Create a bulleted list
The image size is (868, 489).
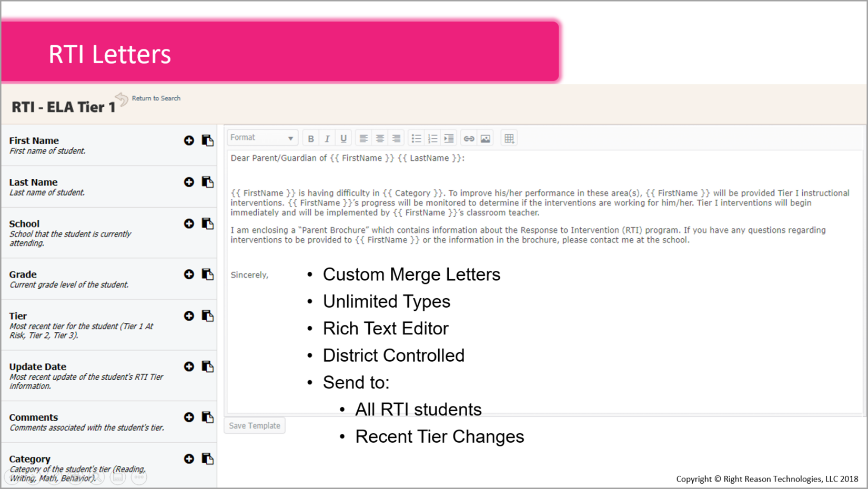416,137
